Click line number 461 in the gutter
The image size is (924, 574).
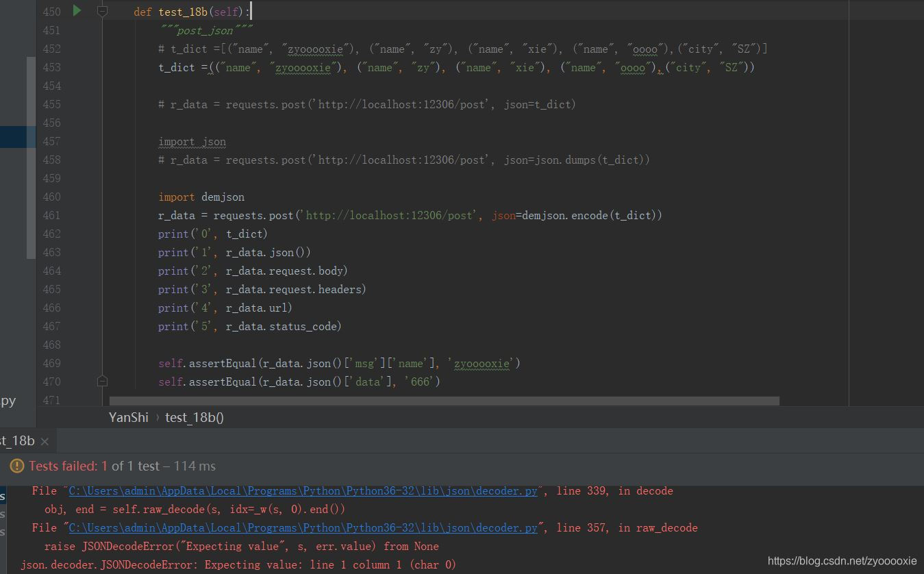(51, 215)
